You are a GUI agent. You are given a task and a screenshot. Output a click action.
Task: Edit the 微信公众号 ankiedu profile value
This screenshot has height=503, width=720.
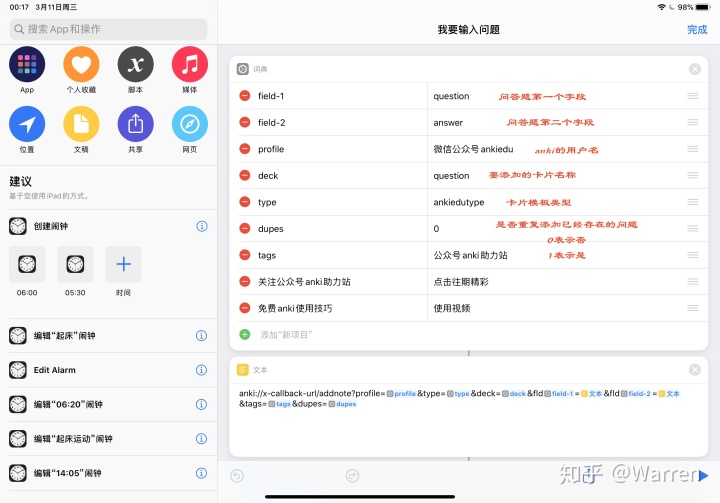[473, 149]
